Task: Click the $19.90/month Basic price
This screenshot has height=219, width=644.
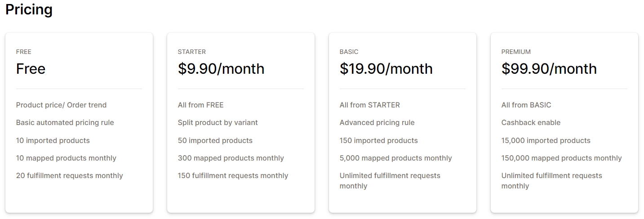Action: tap(386, 69)
